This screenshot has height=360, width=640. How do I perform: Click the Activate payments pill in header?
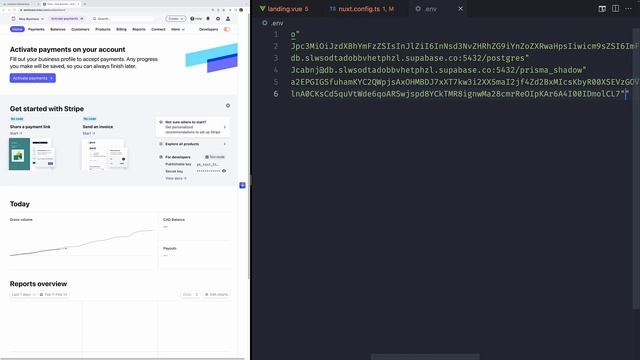[x=67, y=19]
